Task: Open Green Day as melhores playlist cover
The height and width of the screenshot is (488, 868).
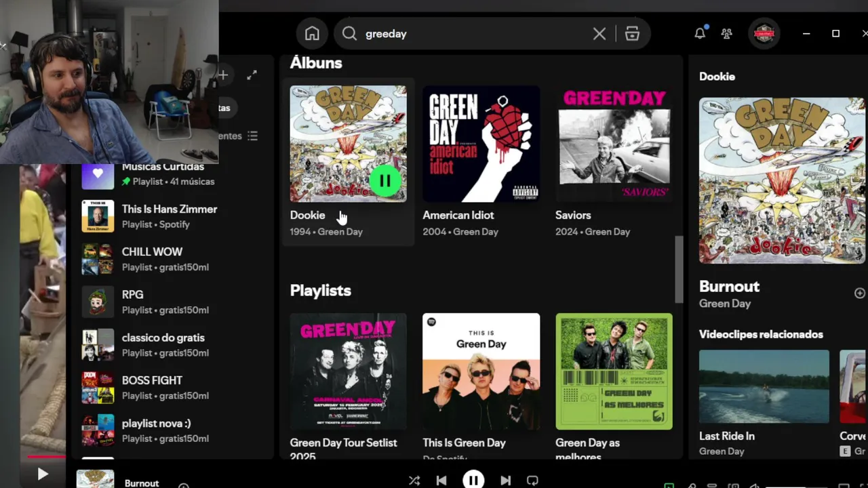Action: point(614,371)
